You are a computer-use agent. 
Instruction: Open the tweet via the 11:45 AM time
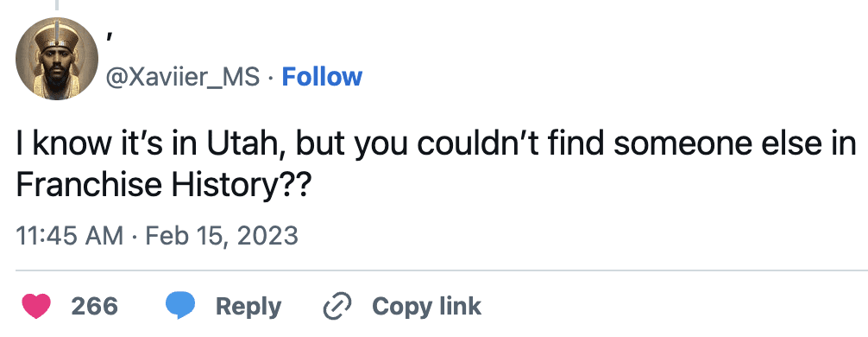point(70,236)
